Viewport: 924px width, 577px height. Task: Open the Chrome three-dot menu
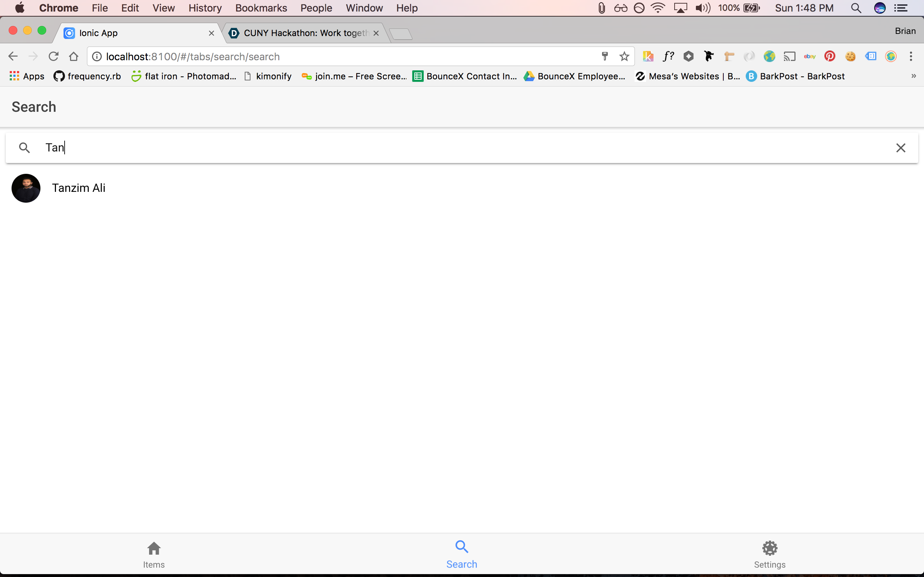911,57
